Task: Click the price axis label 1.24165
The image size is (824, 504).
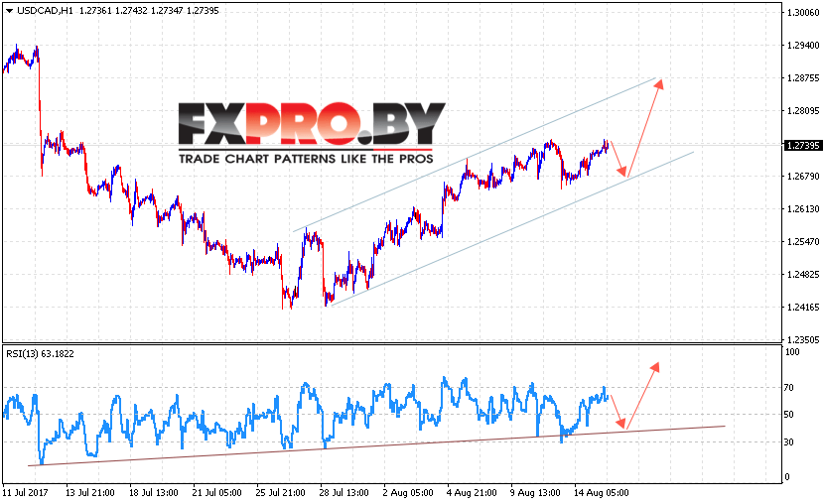Action: coord(802,308)
